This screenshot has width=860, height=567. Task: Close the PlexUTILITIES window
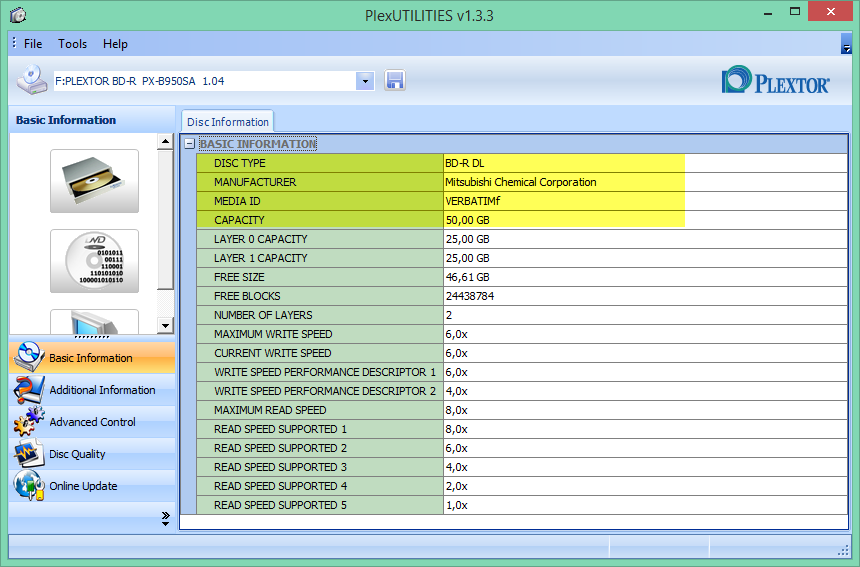pos(830,12)
